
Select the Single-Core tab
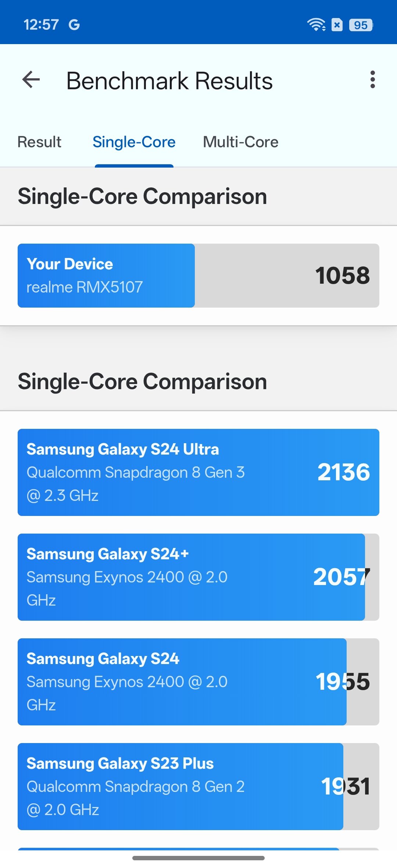point(134,142)
